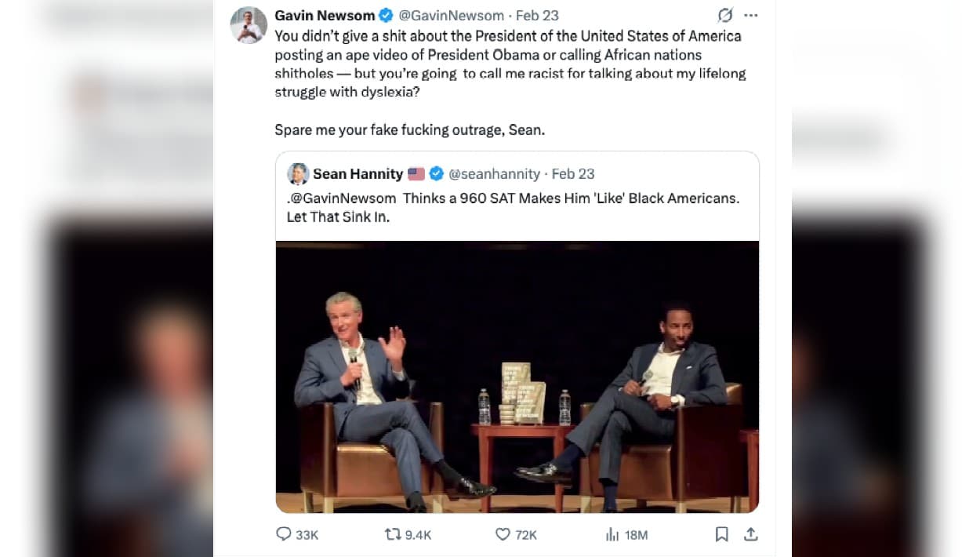This screenshot has width=980, height=557.
Task: Repost the tweet with 9.4K reposts
Action: (x=393, y=534)
